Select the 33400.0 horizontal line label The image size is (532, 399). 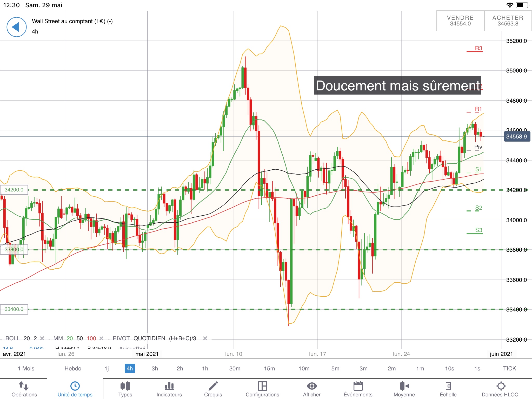pyautogui.click(x=14, y=309)
